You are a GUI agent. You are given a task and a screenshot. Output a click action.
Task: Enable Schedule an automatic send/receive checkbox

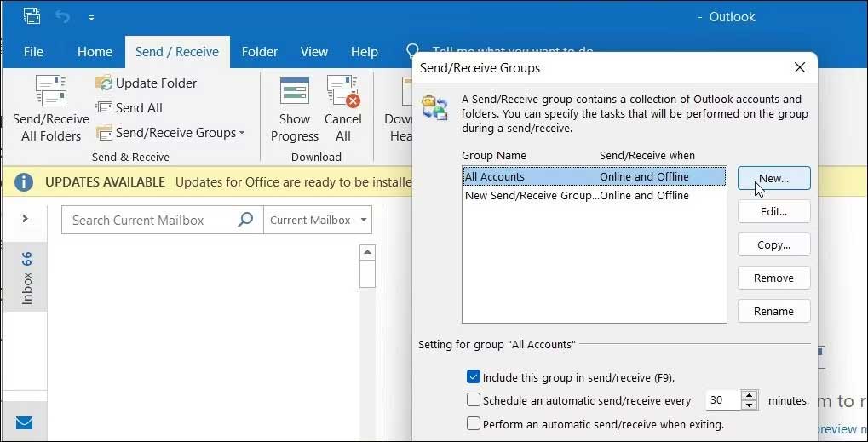[x=474, y=400]
